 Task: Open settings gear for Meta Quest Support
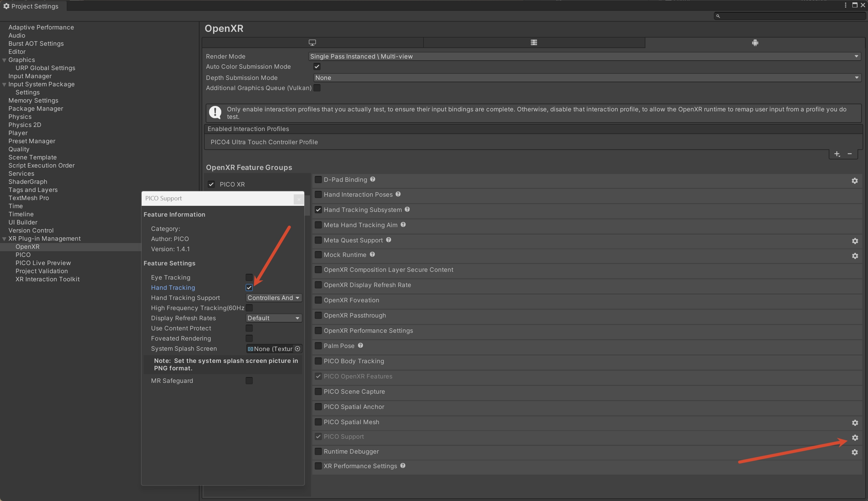pyautogui.click(x=854, y=241)
